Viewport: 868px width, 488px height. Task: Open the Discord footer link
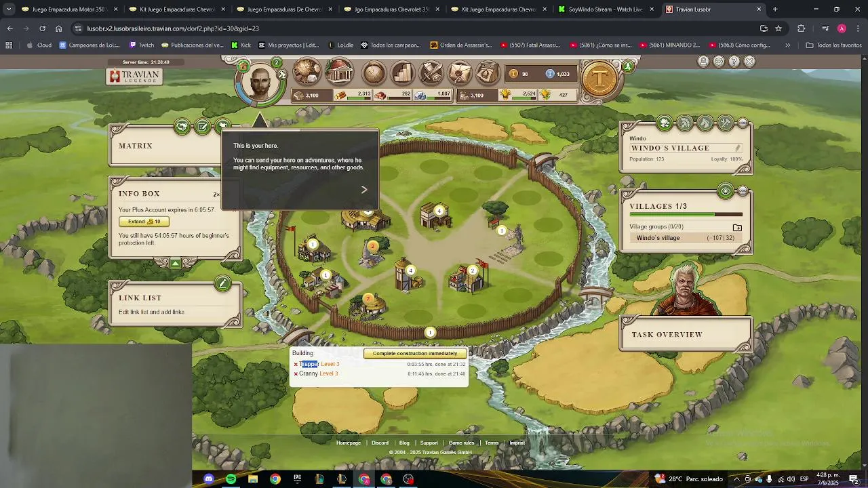pyautogui.click(x=380, y=443)
